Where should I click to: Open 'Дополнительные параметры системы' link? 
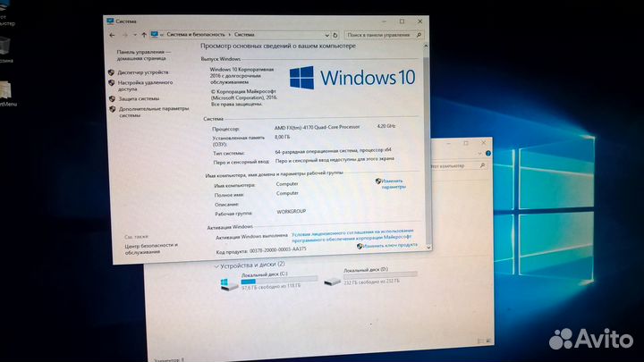[x=154, y=112]
